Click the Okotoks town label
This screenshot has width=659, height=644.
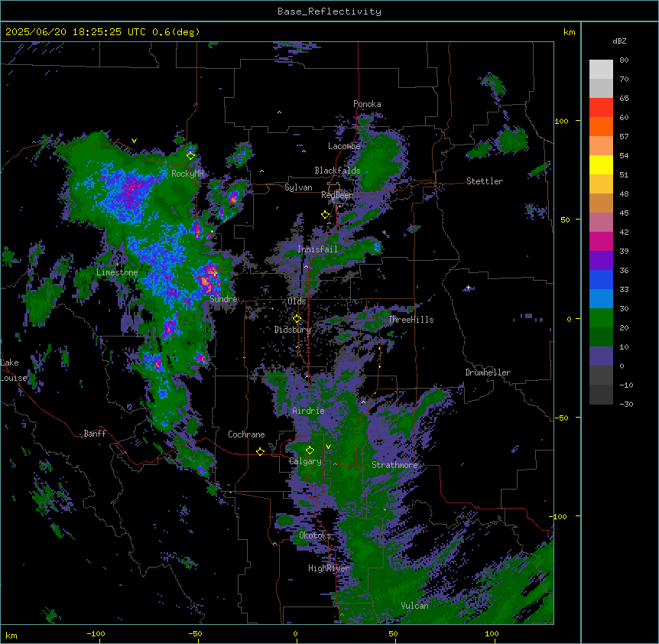(x=315, y=535)
